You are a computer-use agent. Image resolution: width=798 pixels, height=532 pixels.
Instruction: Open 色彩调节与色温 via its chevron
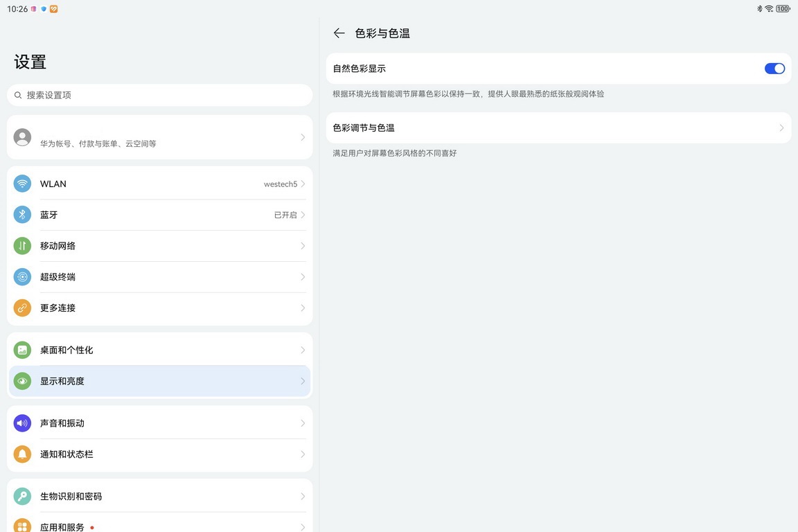[781, 127]
